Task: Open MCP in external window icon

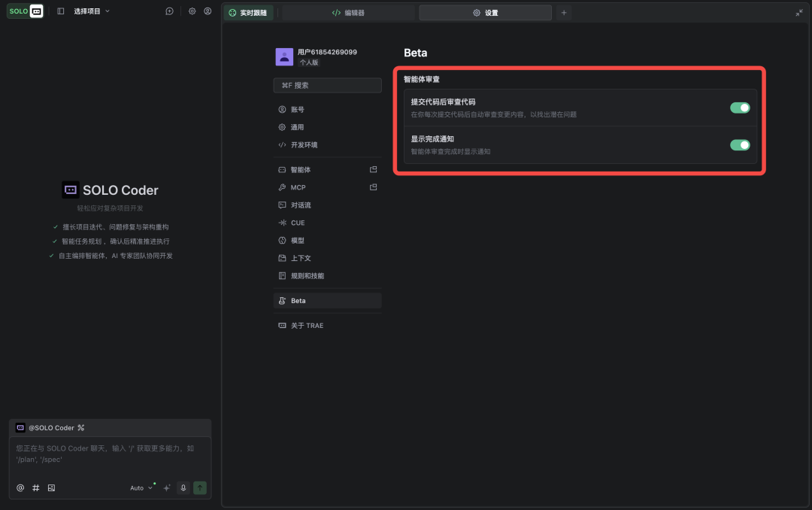Action: pyautogui.click(x=374, y=187)
